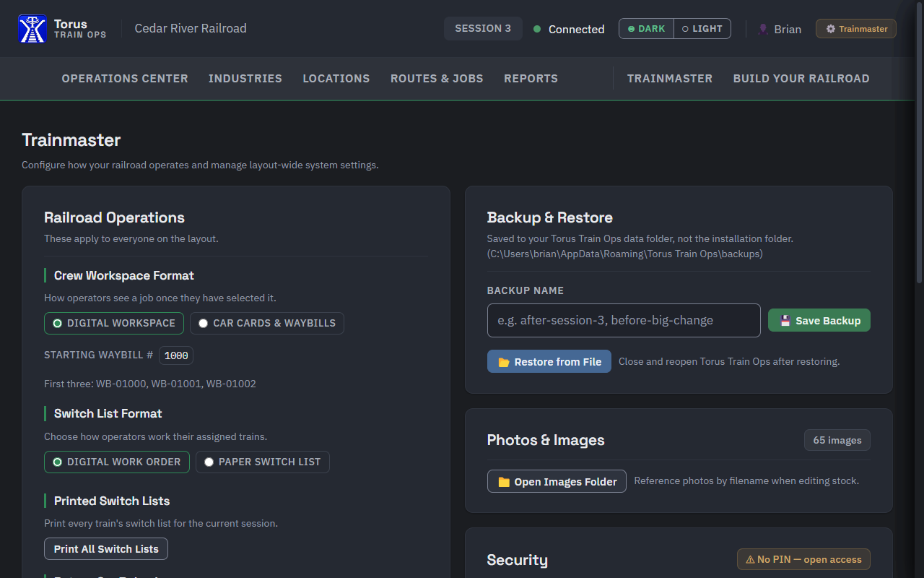Viewport: 924px width, 578px height.
Task: Click Restore from File
Action: click(x=549, y=362)
